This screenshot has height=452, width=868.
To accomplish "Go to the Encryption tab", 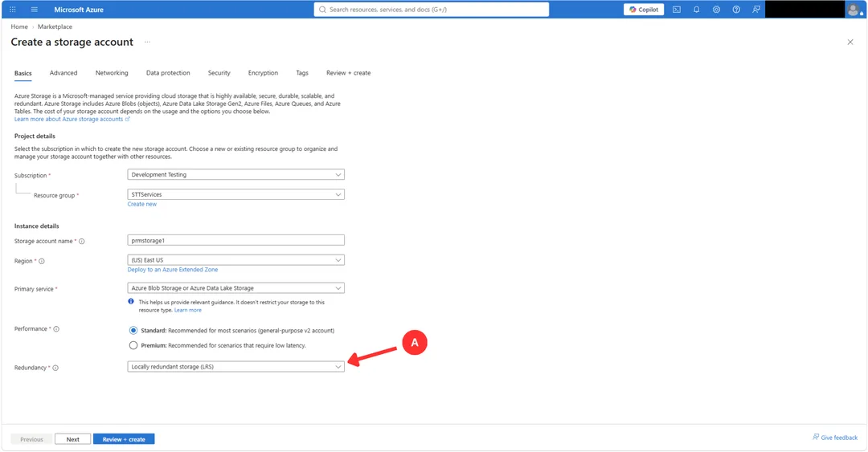I will (x=263, y=73).
